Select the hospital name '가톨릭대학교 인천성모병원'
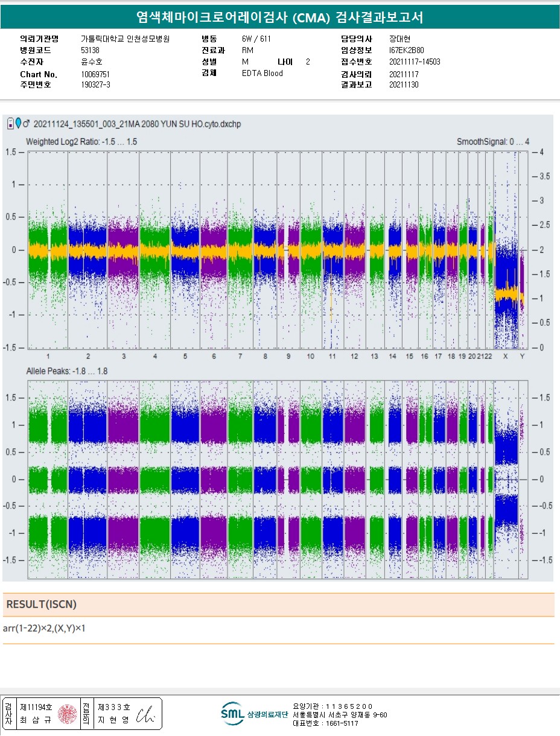560x736 pixels. coord(126,38)
